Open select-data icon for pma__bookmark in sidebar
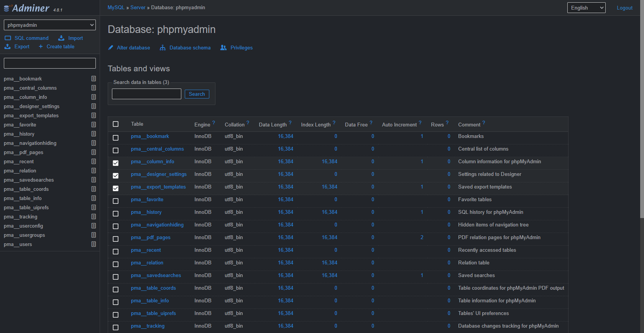Screen dimensions: 644x333 [x=94, y=79]
